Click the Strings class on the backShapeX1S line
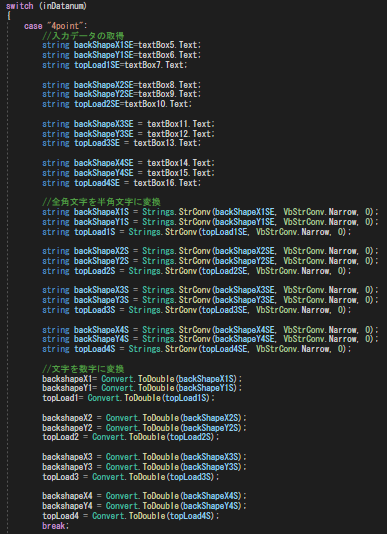 point(158,212)
